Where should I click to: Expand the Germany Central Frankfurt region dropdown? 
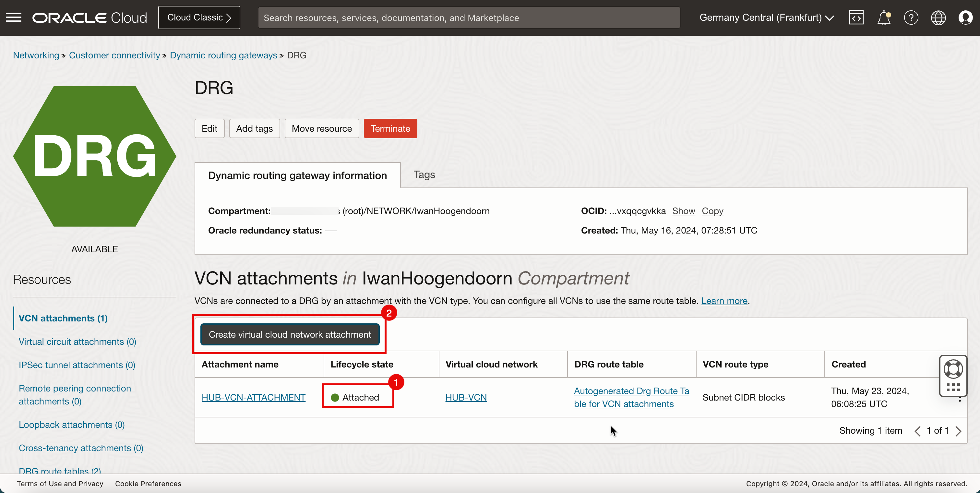pos(767,18)
